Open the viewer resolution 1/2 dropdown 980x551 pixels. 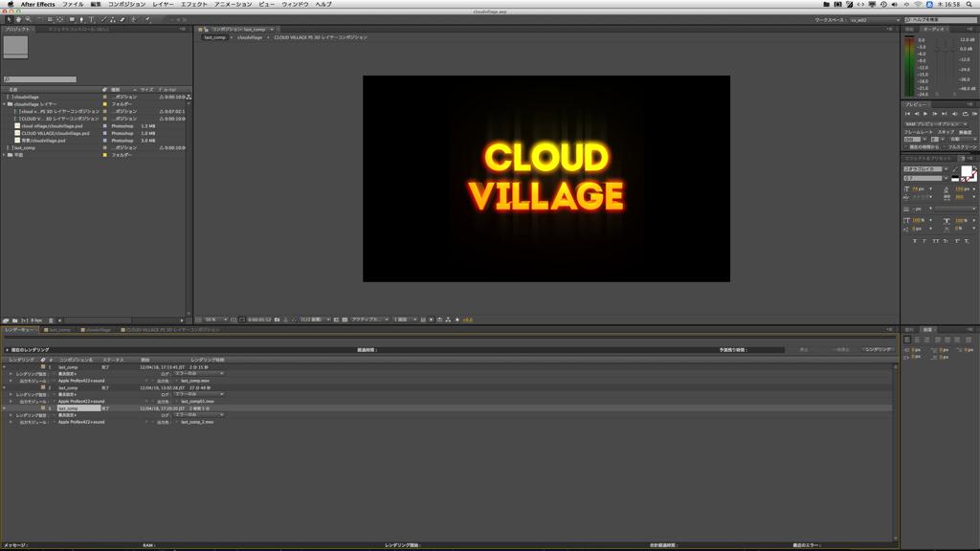[x=315, y=320]
